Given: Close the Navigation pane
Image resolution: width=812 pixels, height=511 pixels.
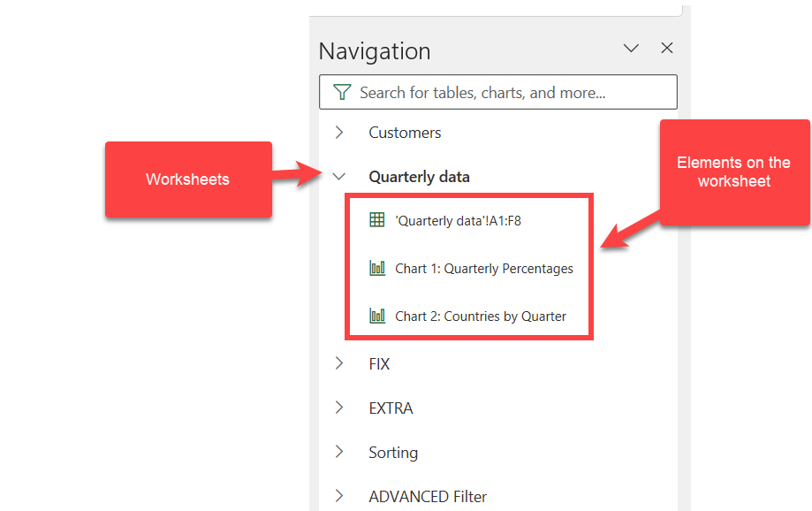Looking at the screenshot, I should (667, 48).
